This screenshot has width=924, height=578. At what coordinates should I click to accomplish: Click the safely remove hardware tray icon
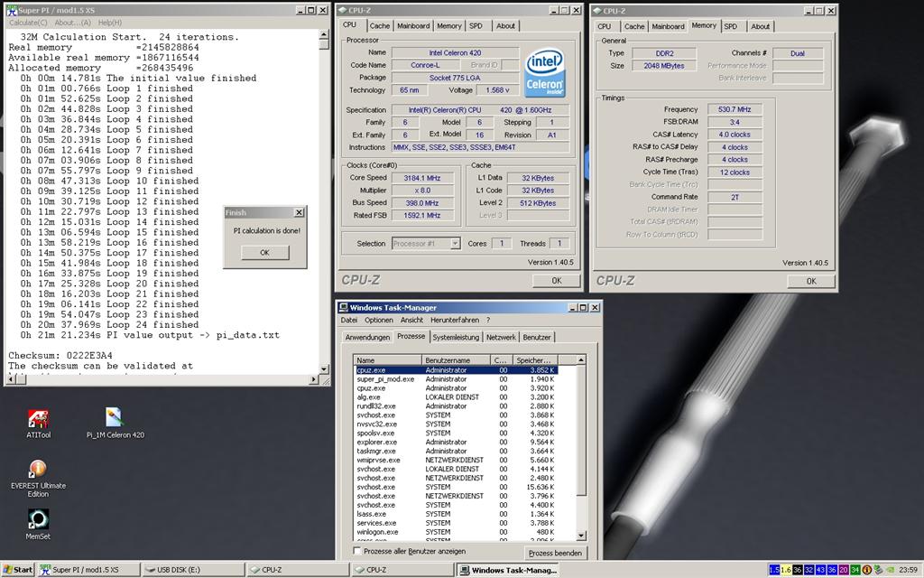click(878, 570)
